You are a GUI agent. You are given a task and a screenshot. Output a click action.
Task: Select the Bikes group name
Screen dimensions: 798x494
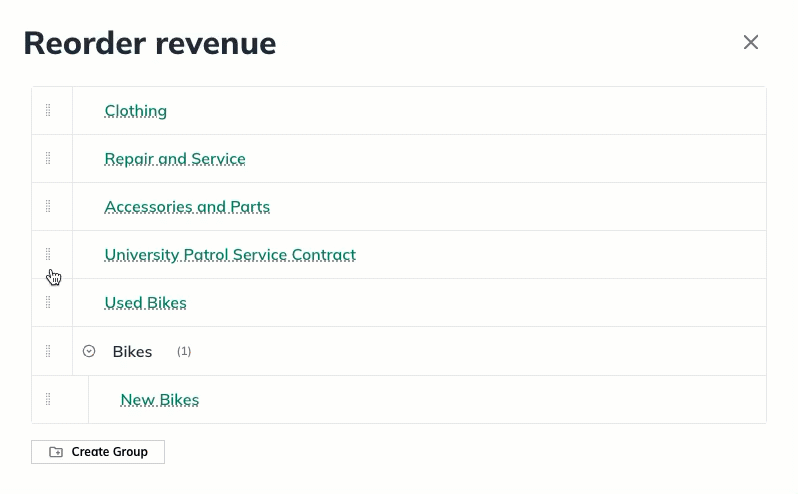(x=132, y=352)
